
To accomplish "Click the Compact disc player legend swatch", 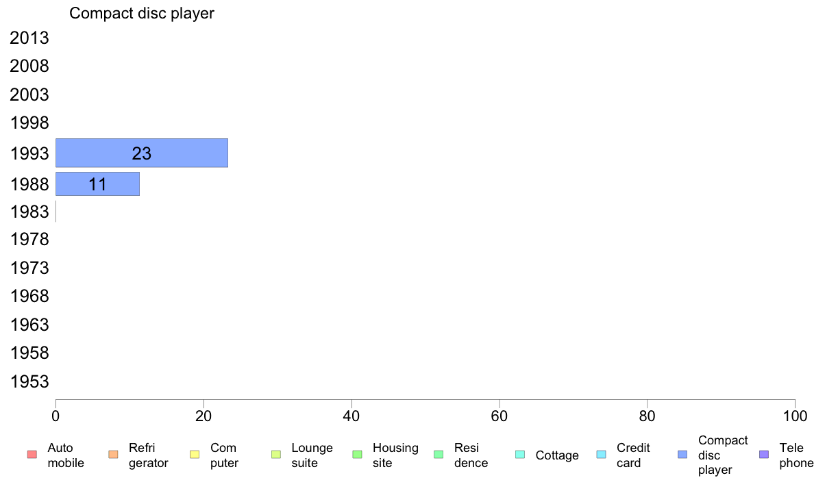I will (x=682, y=455).
